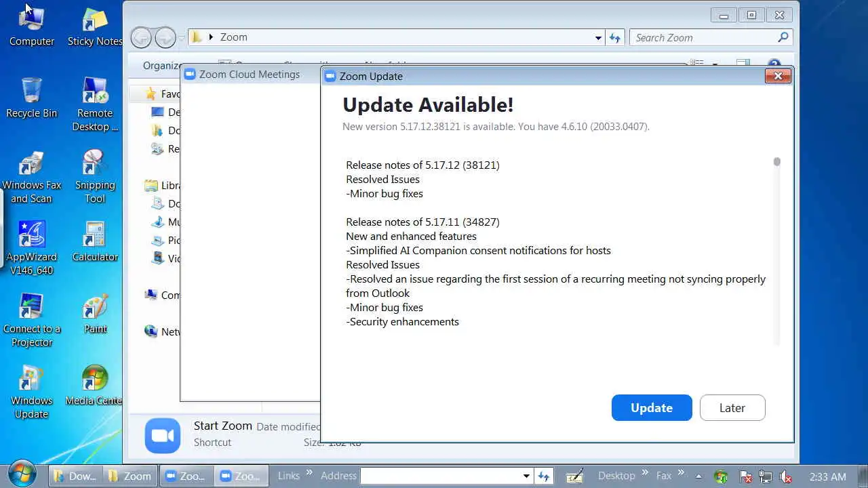
Task: Expand the Links toolbar chevron
Action: pos(309,473)
